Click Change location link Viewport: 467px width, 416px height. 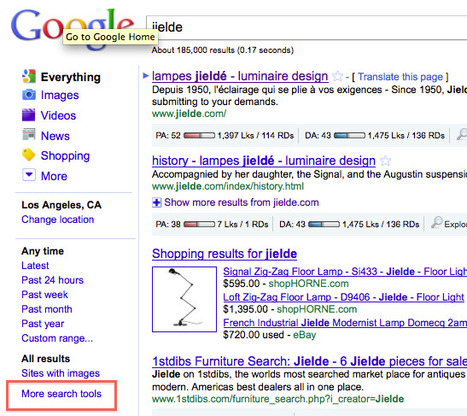point(58,219)
